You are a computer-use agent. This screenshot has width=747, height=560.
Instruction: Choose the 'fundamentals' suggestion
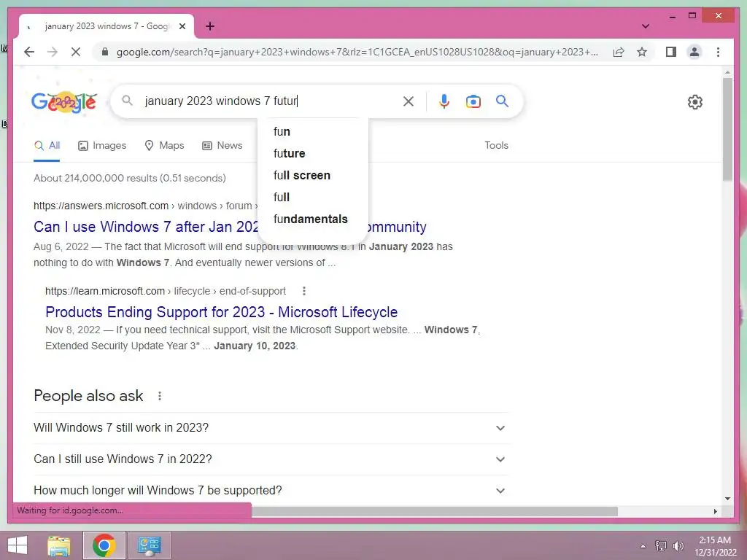[x=313, y=219]
